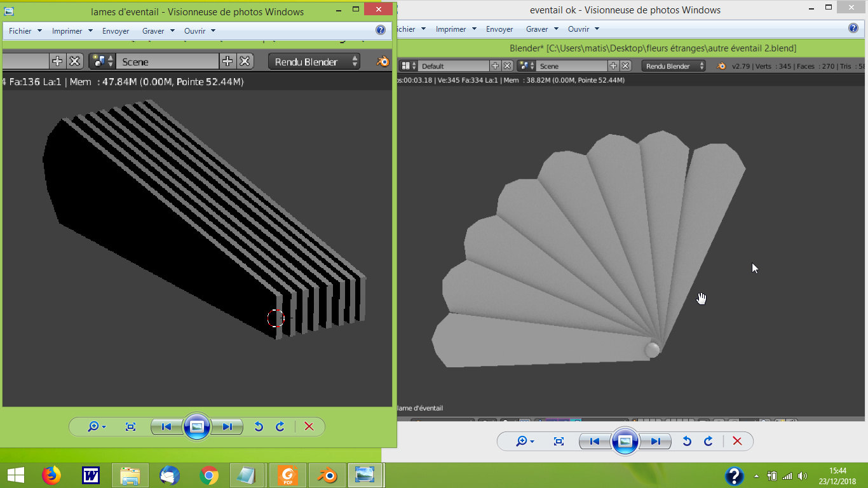Click actual size icon in eventail ok viewer

point(559,441)
